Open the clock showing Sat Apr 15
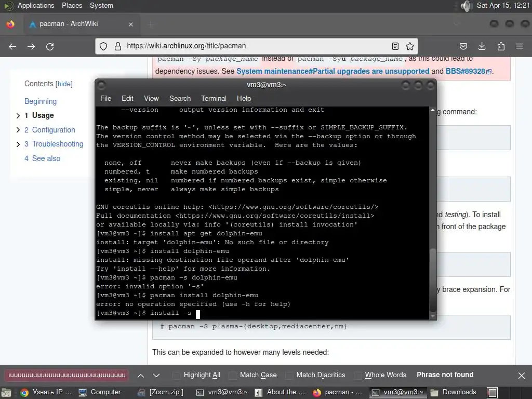 [x=503, y=5]
